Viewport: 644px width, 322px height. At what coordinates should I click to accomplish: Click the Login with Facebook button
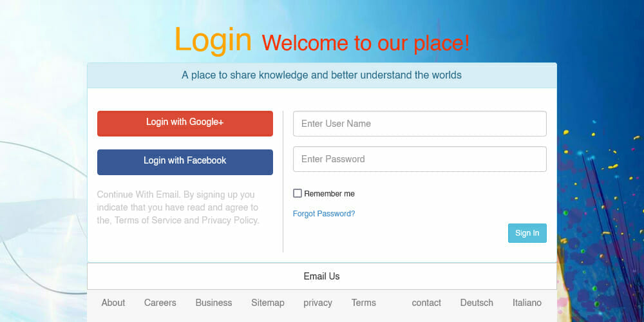coord(185,162)
